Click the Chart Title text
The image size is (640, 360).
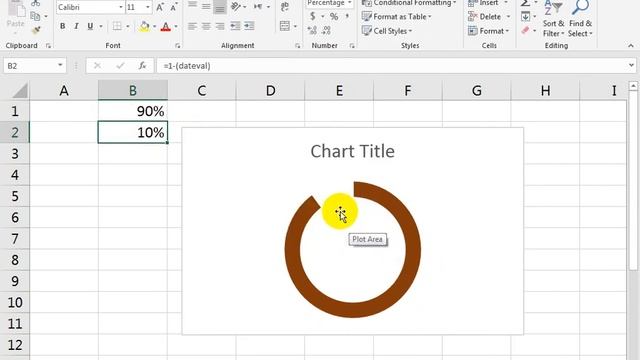coord(353,151)
